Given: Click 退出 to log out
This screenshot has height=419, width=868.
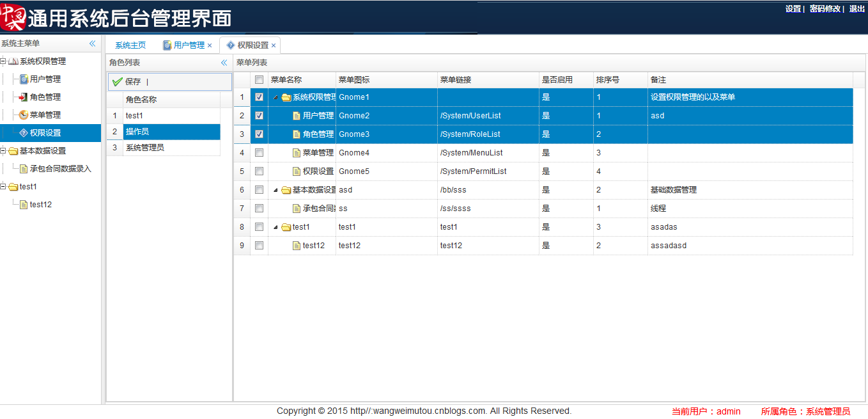Looking at the screenshot, I should 856,9.
